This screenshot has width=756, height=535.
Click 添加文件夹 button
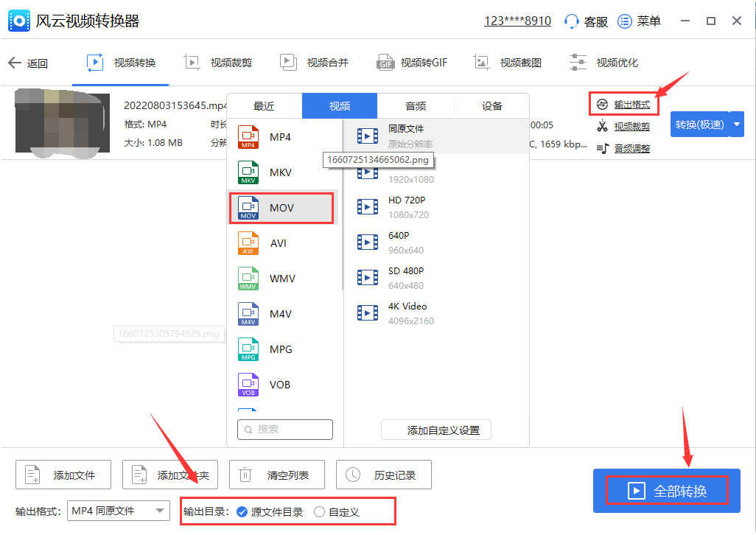click(169, 475)
